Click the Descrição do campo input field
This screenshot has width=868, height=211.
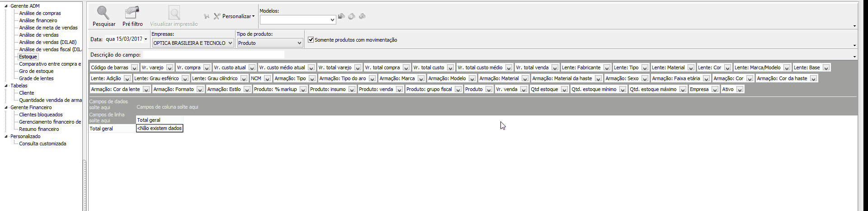(x=213, y=55)
